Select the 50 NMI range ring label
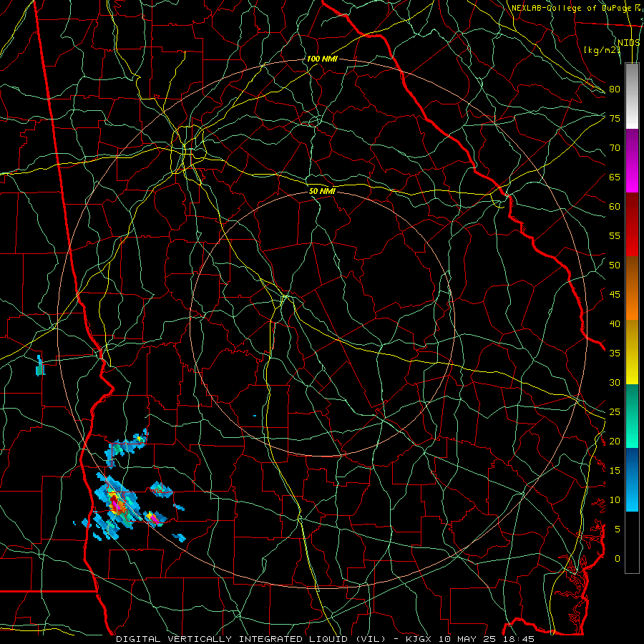644x644 pixels. tap(321, 191)
